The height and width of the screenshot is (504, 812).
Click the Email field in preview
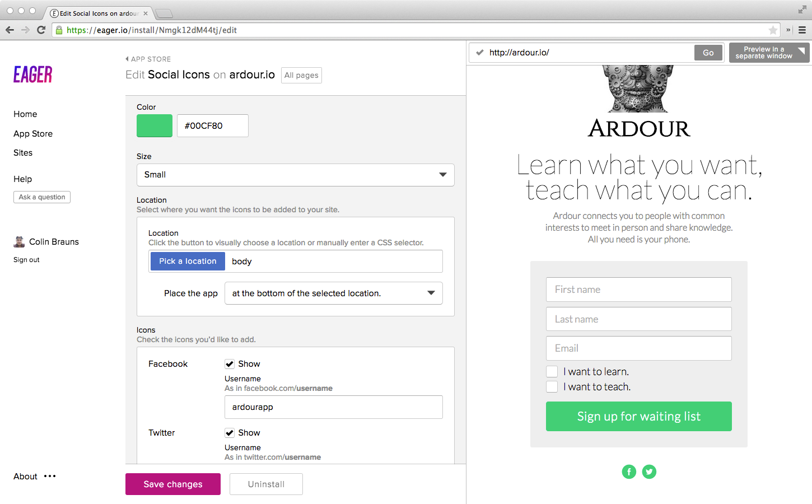pyautogui.click(x=639, y=348)
